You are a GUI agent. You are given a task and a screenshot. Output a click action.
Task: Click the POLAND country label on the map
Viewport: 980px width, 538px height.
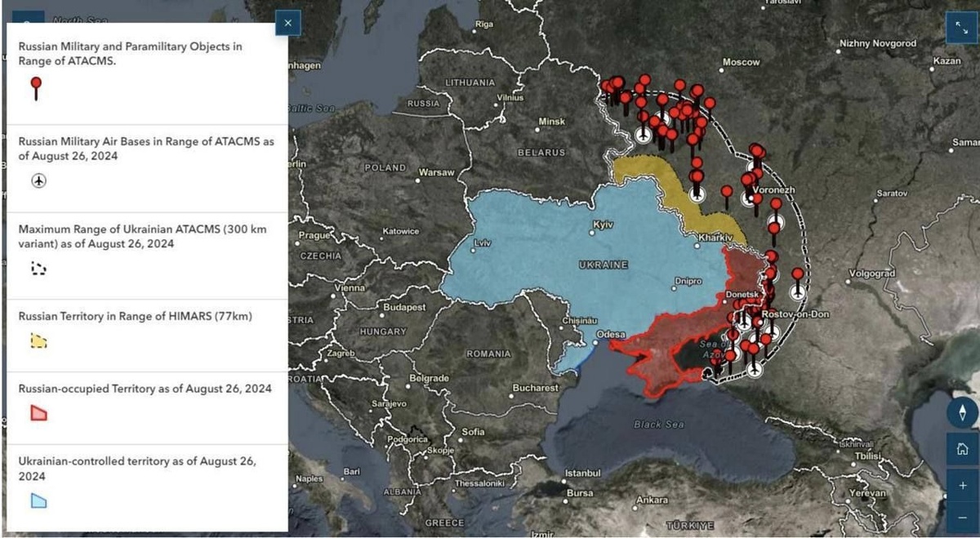tap(385, 167)
